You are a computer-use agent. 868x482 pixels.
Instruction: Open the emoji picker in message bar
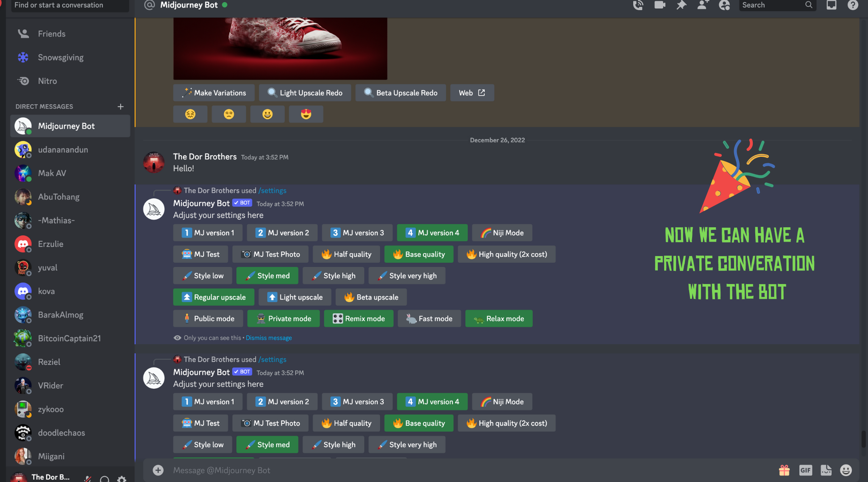tap(846, 470)
